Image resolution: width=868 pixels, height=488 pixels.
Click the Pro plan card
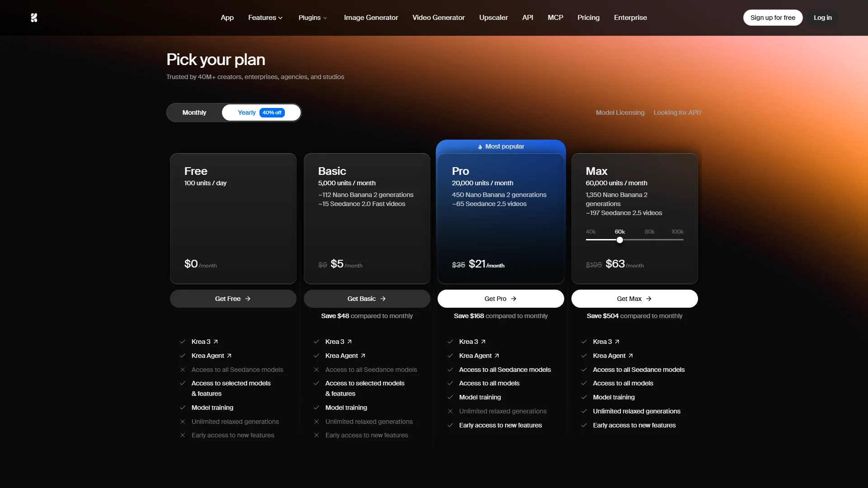coord(500,219)
